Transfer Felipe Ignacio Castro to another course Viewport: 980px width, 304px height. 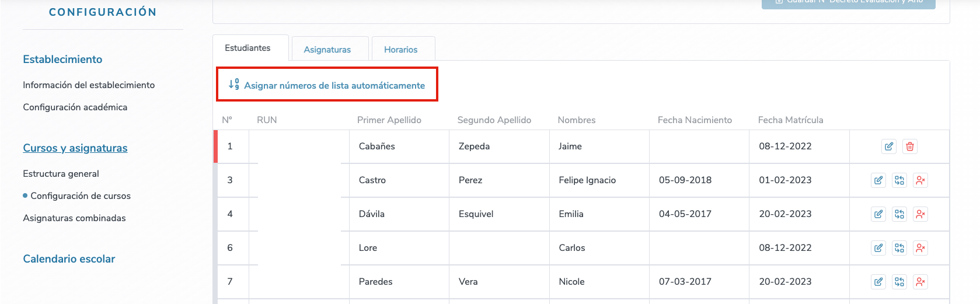[x=899, y=180]
